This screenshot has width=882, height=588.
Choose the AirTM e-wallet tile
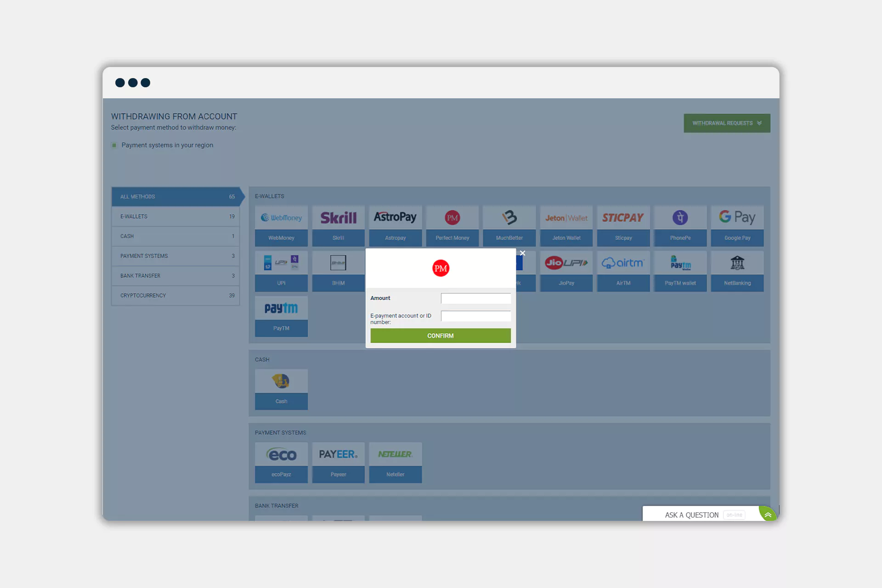623,271
